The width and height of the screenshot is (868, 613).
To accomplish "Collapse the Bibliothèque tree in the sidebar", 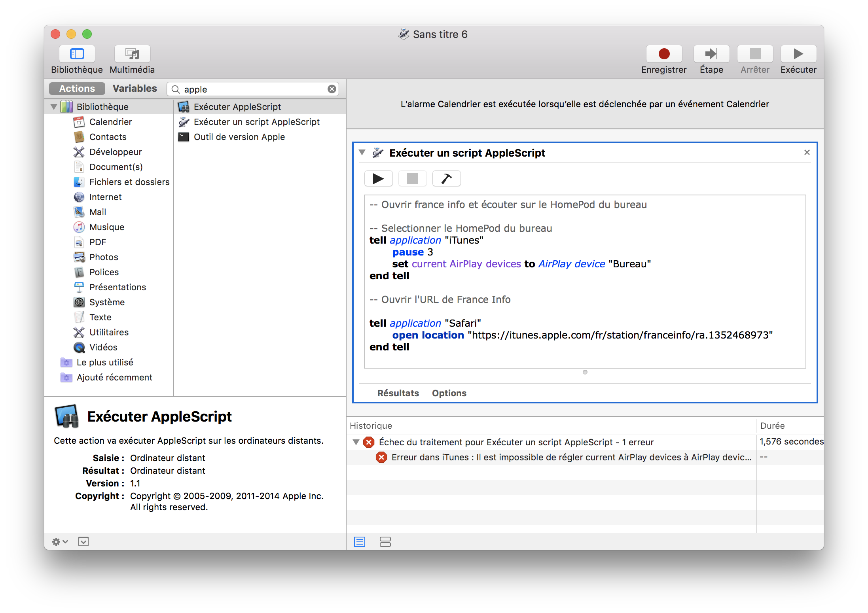I will click(x=54, y=106).
